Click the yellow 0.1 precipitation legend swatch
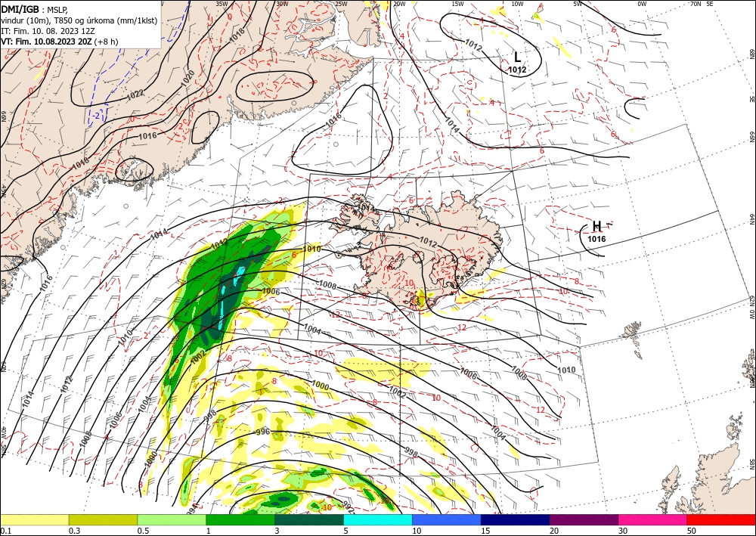Viewport: 756px width, 536px height. click(34, 519)
